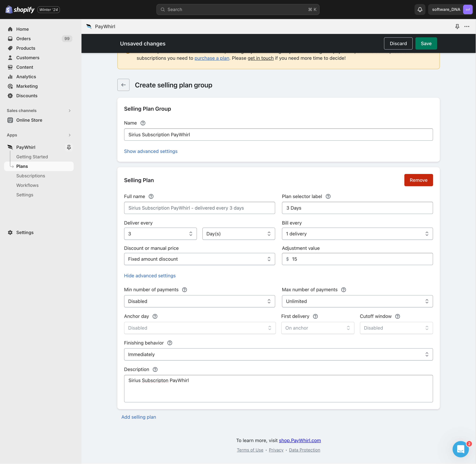Open help for Plan selector label

pyautogui.click(x=328, y=196)
